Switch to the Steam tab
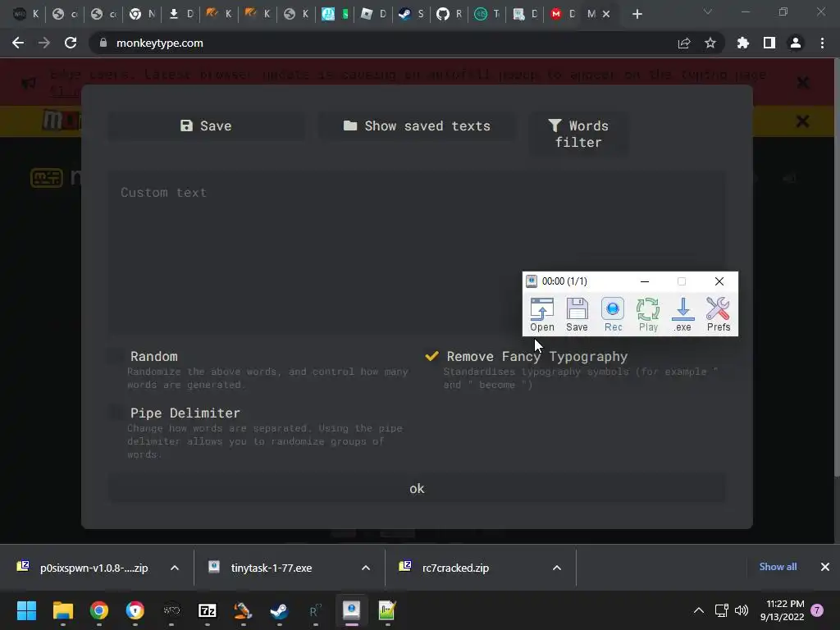The width and height of the screenshot is (840, 630). coord(412,15)
